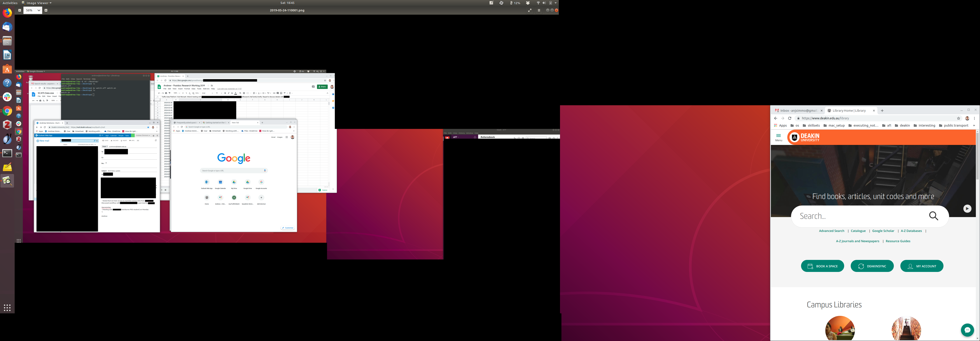Screen dimensions: 980x341
Task: Switch to the Gmail Inbox tab
Action: (x=798, y=111)
